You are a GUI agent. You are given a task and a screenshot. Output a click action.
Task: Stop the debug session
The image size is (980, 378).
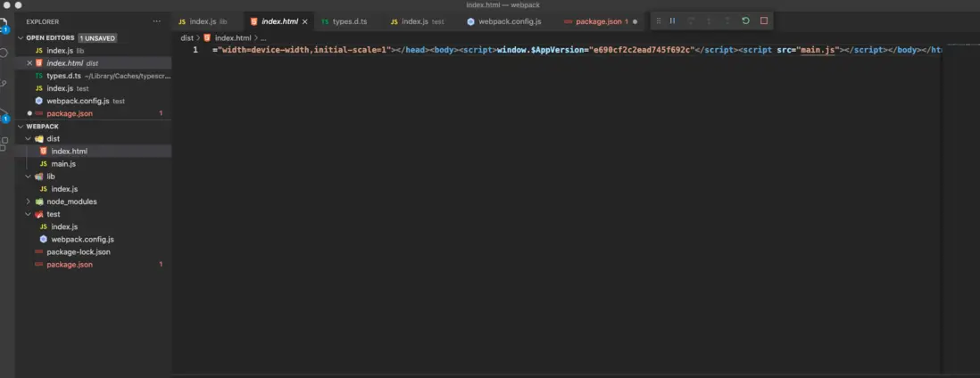coord(764,21)
